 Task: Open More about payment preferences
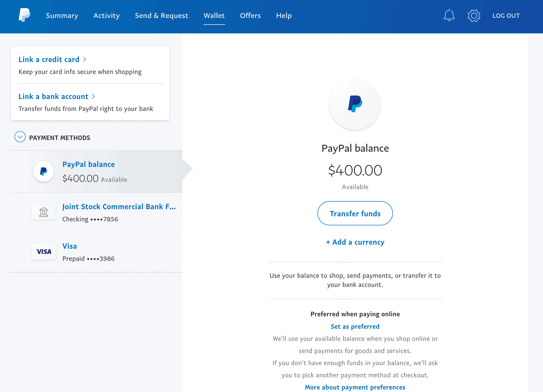coord(355,387)
